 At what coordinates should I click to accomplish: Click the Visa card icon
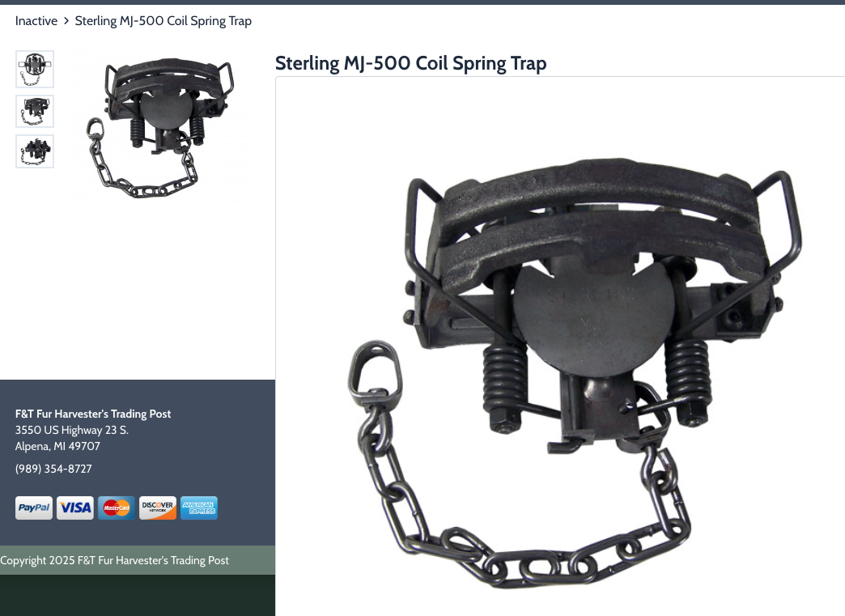click(x=75, y=508)
